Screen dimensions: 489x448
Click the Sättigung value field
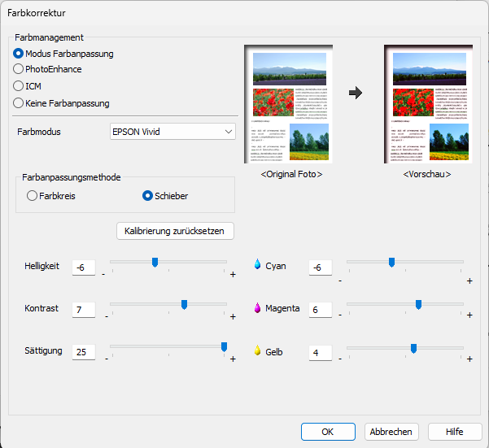(x=84, y=352)
